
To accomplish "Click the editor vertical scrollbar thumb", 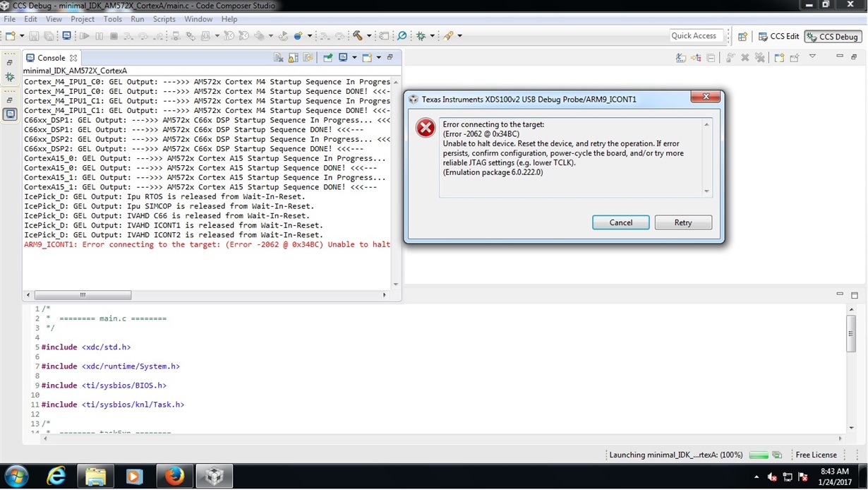I will point(851,333).
